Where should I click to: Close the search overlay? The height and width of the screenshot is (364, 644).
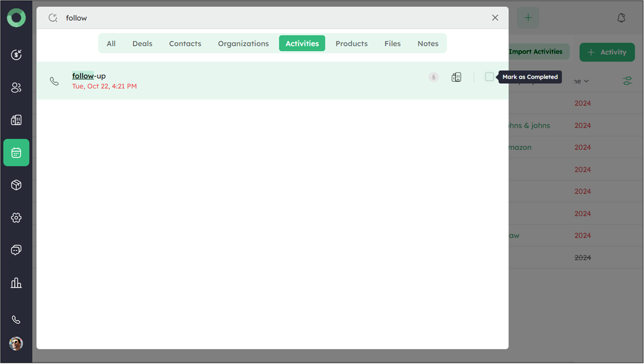[495, 18]
